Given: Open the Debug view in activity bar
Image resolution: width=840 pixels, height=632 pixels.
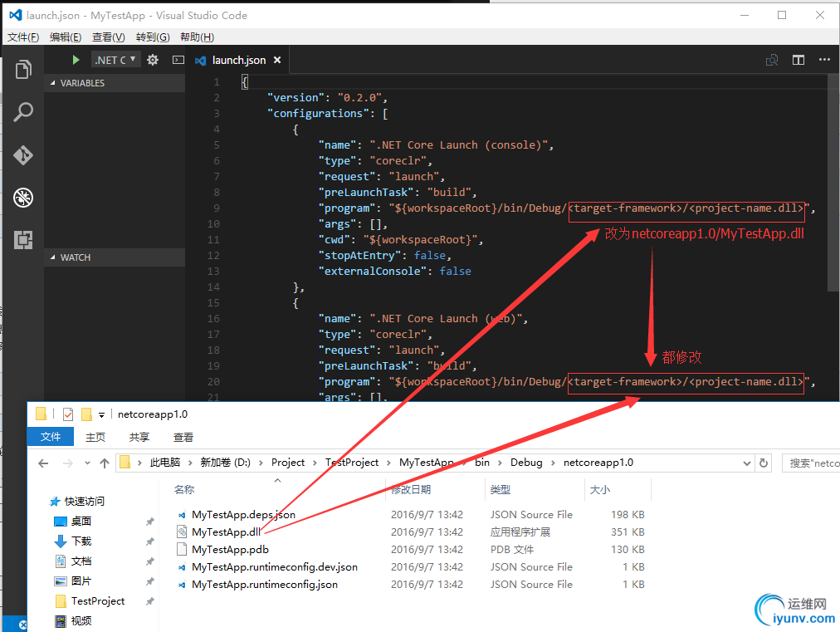Looking at the screenshot, I should (x=23, y=198).
